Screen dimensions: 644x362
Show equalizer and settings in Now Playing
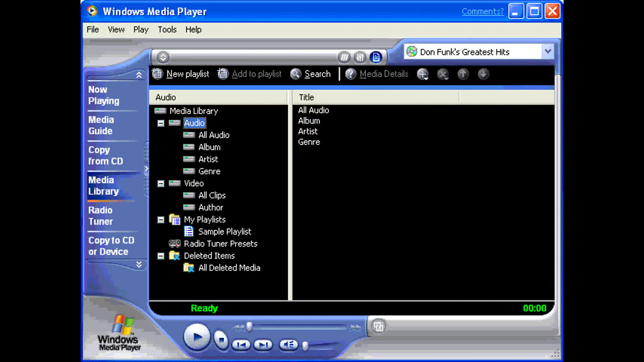(x=360, y=57)
